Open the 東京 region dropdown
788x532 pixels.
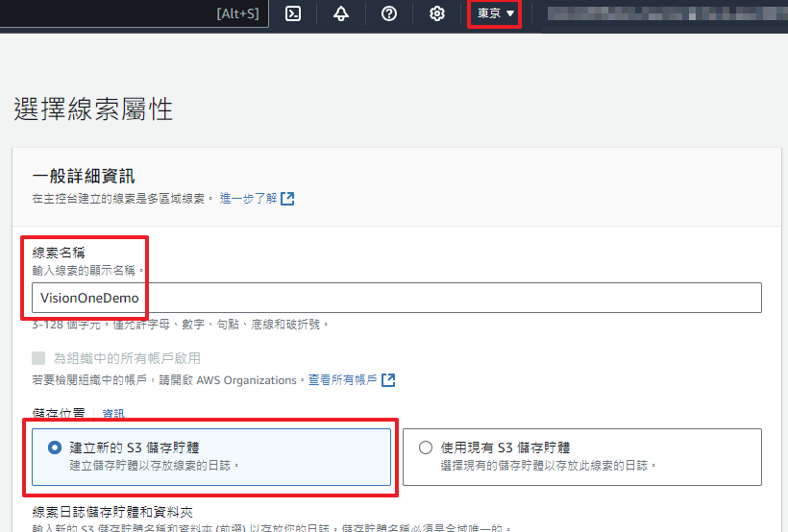click(x=495, y=13)
